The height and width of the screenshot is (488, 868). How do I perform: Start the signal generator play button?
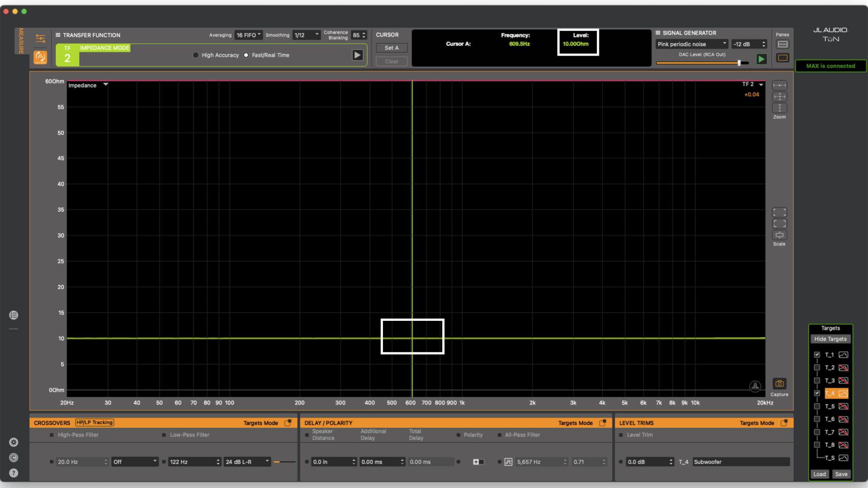tap(761, 59)
